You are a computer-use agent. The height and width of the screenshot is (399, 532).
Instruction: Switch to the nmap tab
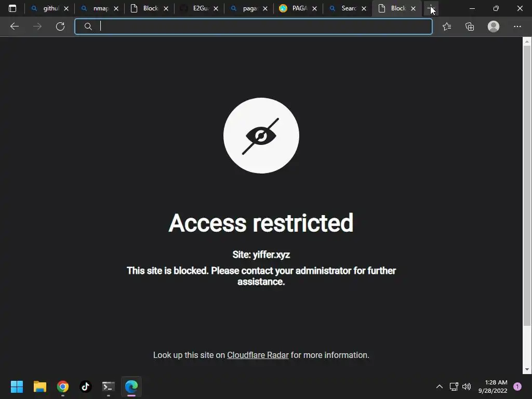pyautogui.click(x=100, y=8)
